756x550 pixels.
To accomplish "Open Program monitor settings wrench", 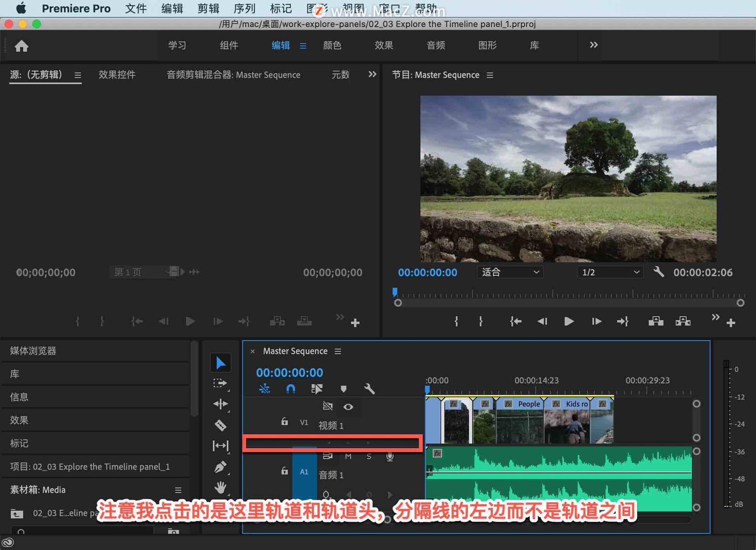I will [659, 272].
